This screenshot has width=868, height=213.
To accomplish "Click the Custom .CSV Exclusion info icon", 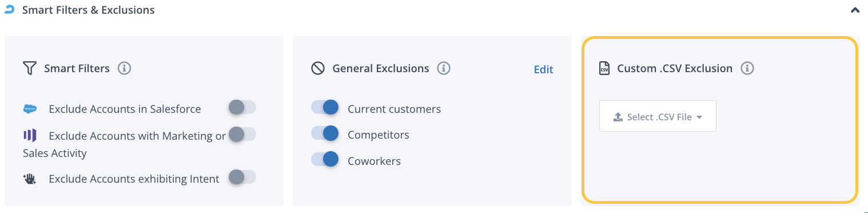I will point(747,69).
